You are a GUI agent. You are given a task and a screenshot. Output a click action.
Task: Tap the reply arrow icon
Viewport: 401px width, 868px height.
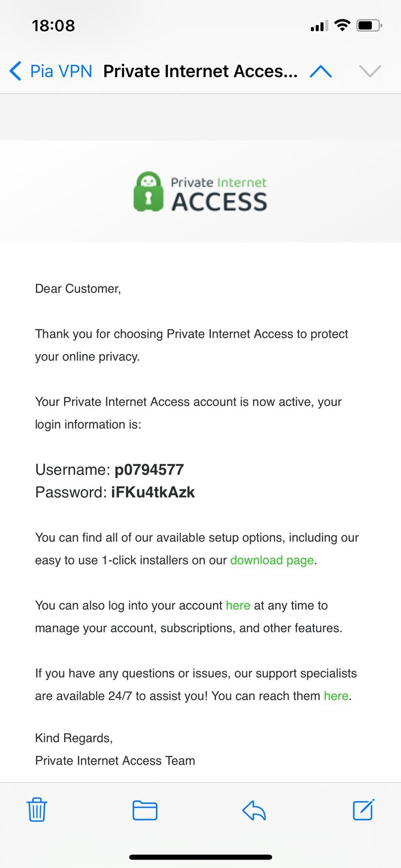coord(254,810)
